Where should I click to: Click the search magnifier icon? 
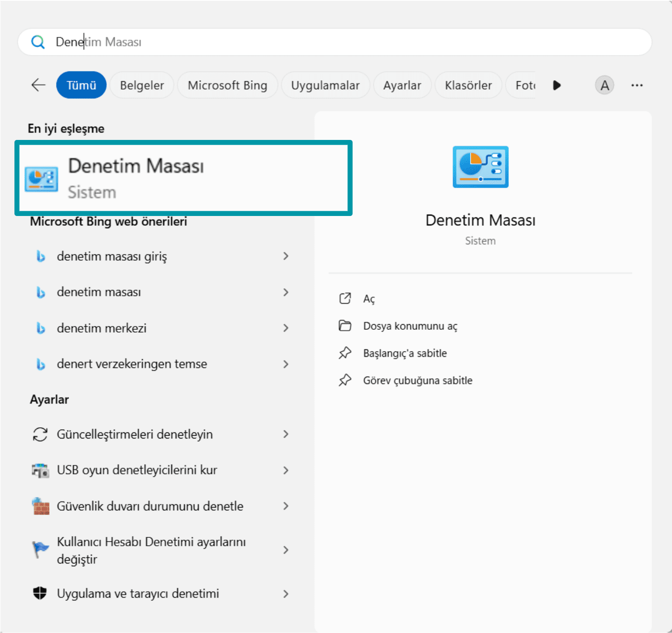coord(38,42)
